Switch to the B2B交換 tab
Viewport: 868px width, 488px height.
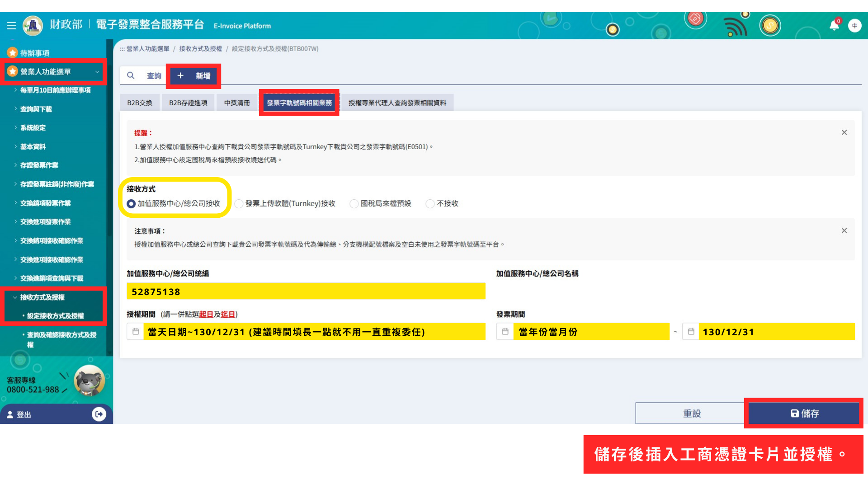click(140, 103)
